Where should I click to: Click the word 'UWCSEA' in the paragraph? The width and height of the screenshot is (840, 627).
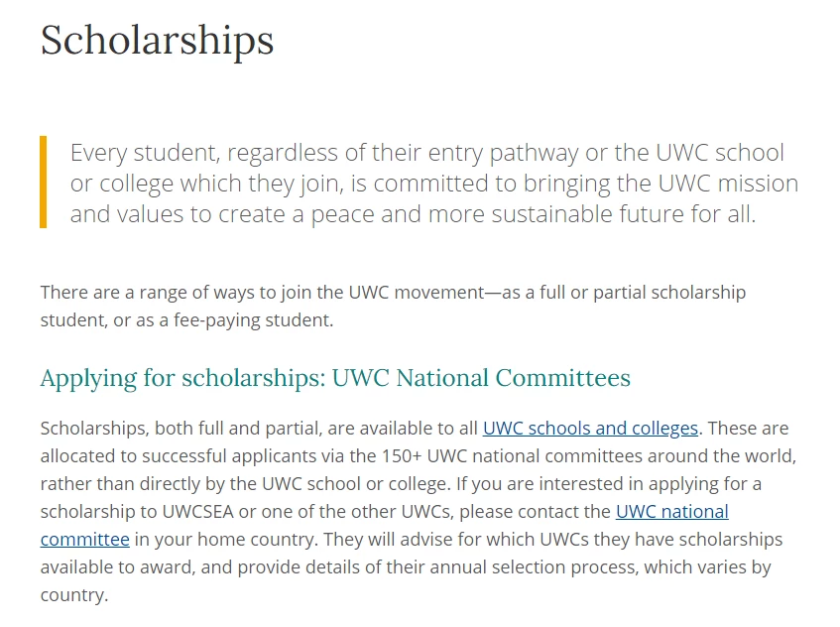(x=197, y=511)
